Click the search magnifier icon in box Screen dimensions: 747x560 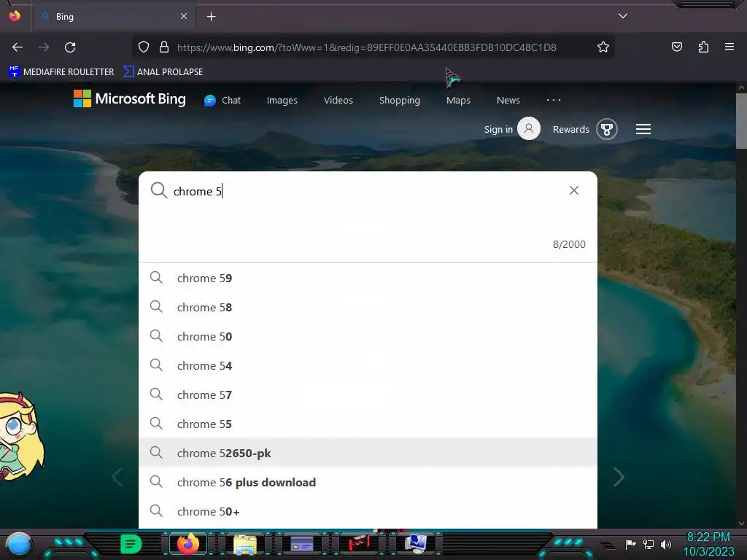(x=158, y=190)
